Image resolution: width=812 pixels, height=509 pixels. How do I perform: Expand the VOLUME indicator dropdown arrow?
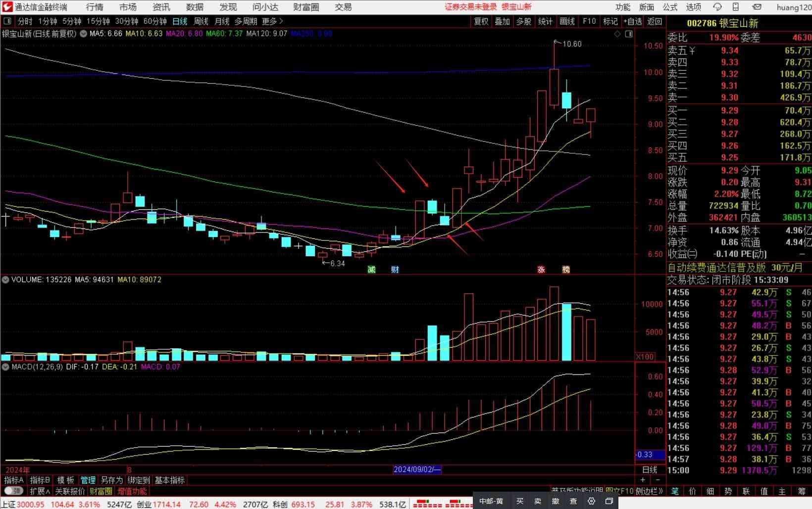pyautogui.click(x=5, y=280)
